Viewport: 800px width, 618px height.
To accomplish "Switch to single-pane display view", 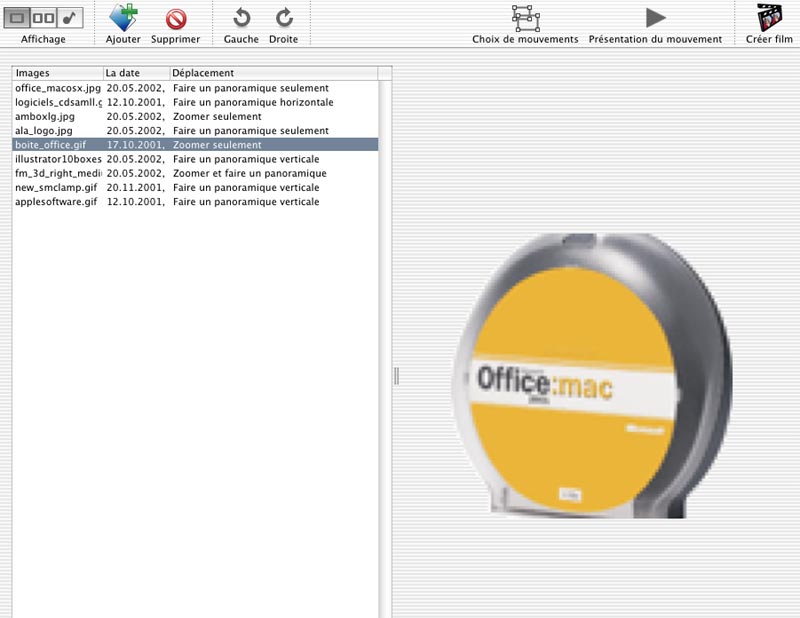I will tap(17, 18).
